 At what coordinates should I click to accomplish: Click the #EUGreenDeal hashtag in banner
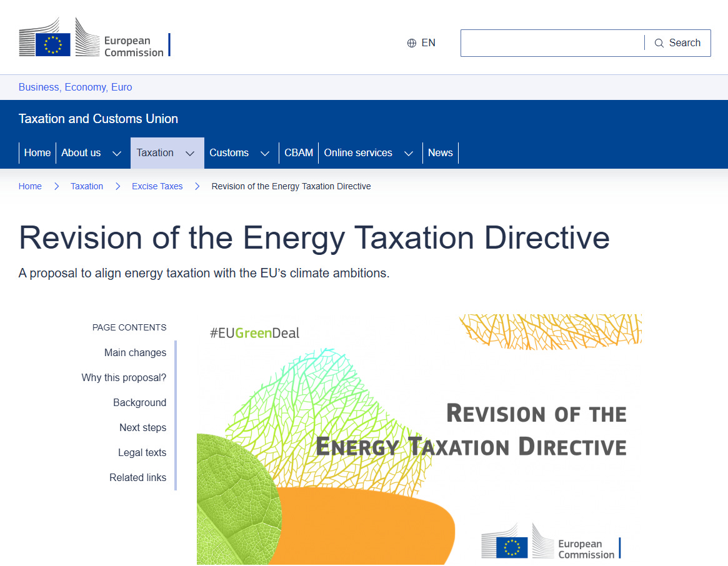[x=255, y=333]
